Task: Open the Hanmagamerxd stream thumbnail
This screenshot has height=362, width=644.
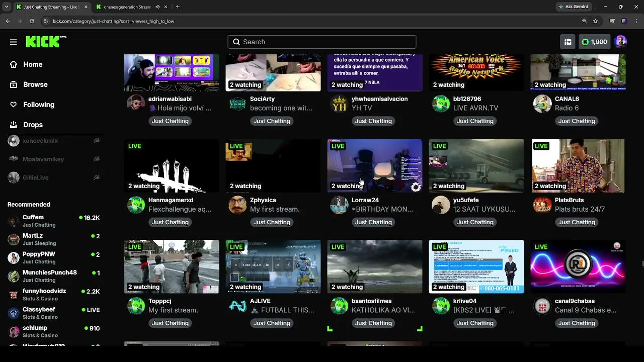Action: click(172, 165)
